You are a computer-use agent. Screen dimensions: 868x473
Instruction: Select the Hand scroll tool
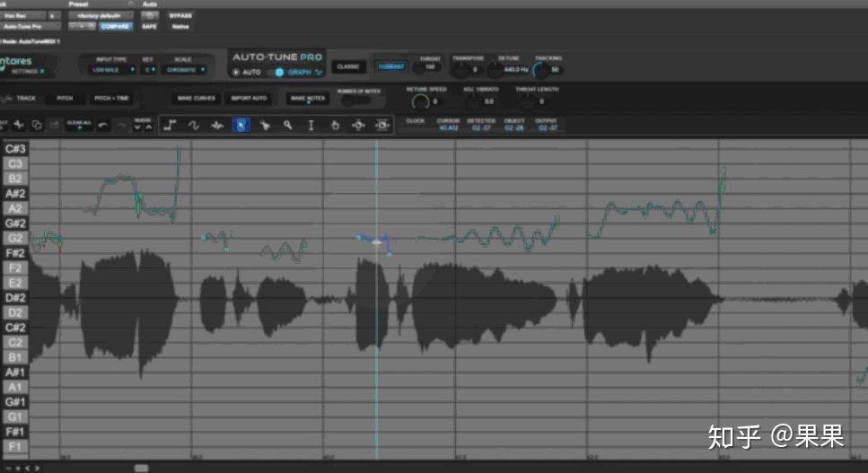[x=335, y=126]
